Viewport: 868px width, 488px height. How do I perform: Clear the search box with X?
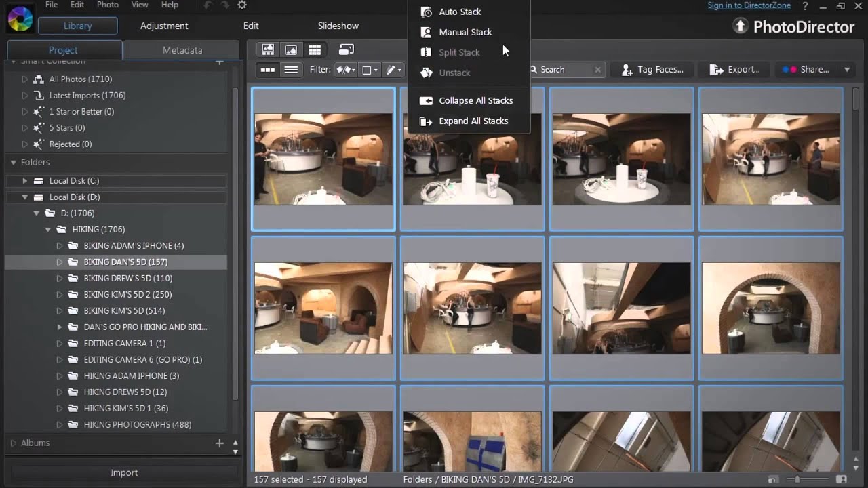pos(597,70)
